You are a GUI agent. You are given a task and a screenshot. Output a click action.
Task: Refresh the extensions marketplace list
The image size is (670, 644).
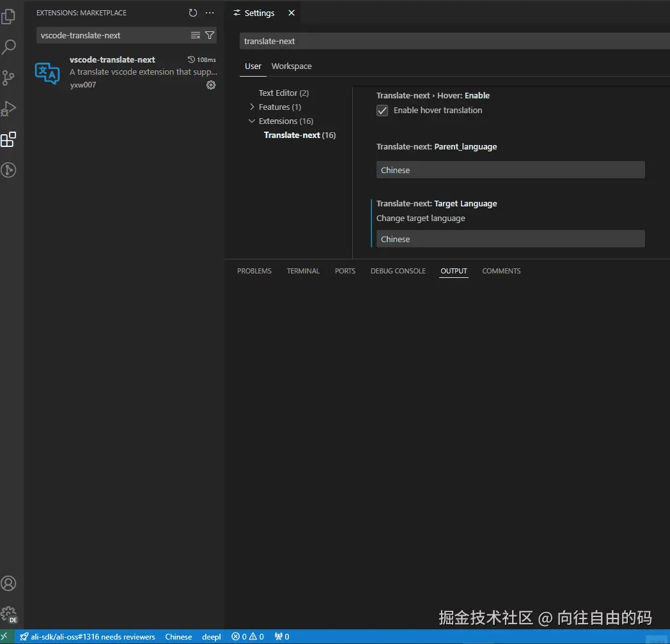(193, 13)
